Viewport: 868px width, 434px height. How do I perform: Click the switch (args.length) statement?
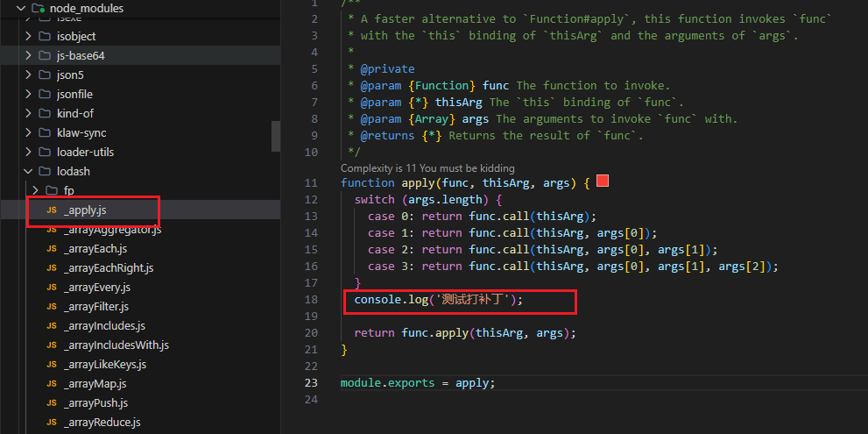428,200
